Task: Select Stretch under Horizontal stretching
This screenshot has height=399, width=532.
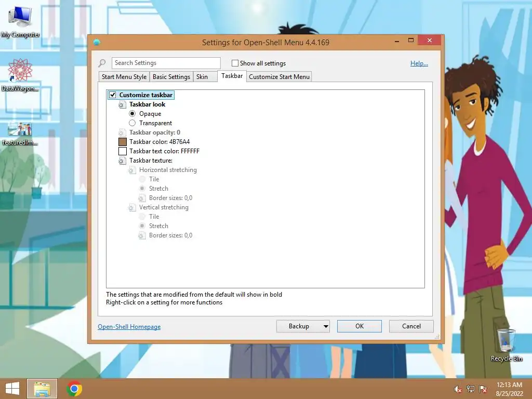Action: 142,189
